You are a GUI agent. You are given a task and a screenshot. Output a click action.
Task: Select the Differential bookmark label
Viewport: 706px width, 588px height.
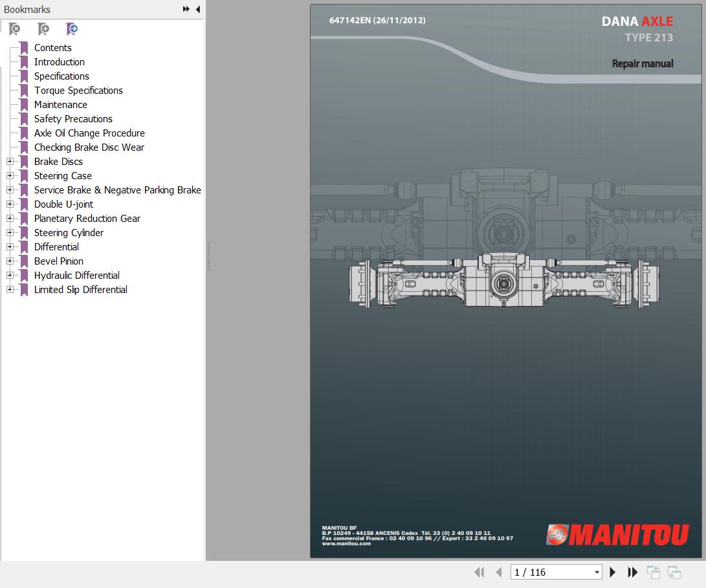coord(56,246)
